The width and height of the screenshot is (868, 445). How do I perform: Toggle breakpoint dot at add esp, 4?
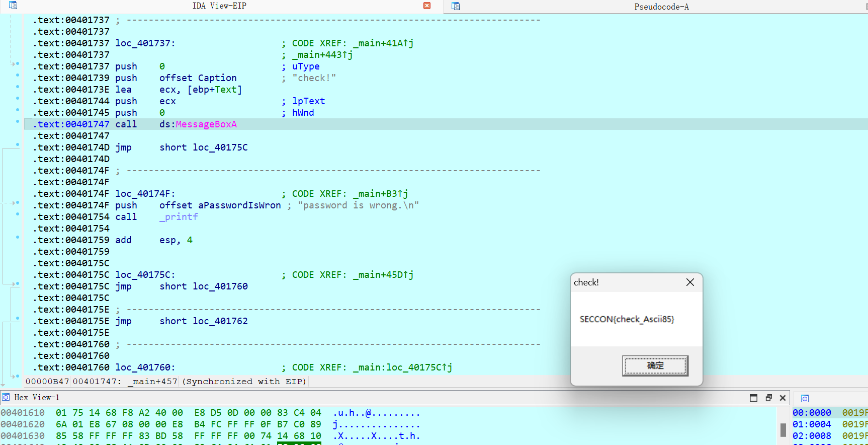point(17,237)
